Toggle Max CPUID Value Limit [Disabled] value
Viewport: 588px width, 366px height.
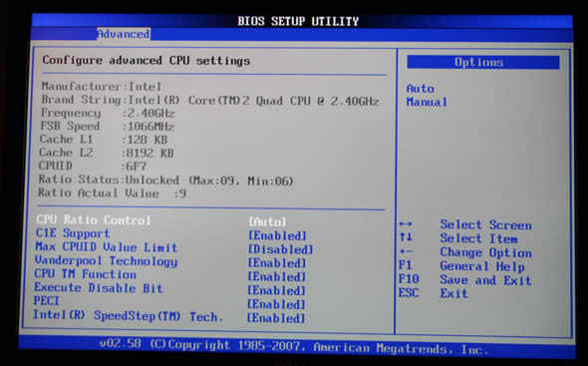point(280,249)
